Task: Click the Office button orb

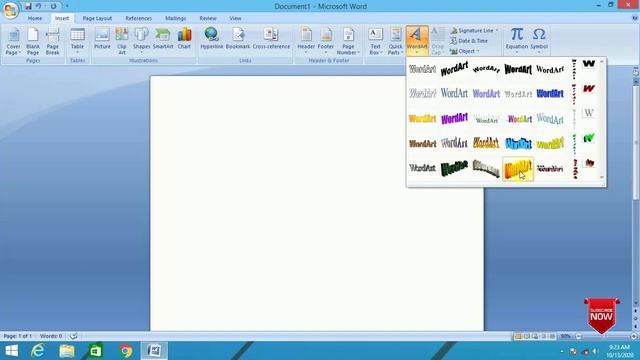Action: (x=10, y=9)
